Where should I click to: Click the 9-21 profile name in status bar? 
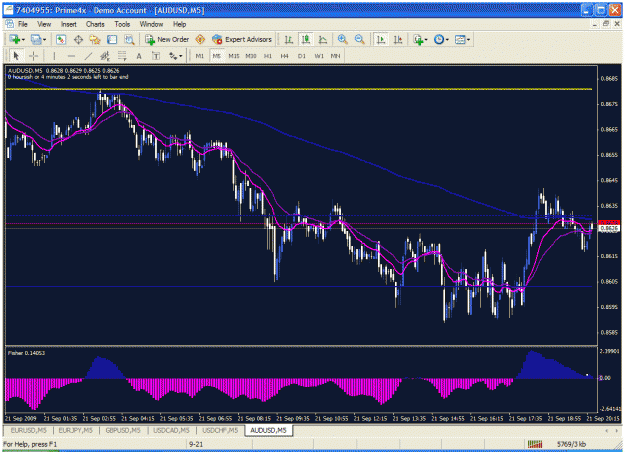point(196,444)
